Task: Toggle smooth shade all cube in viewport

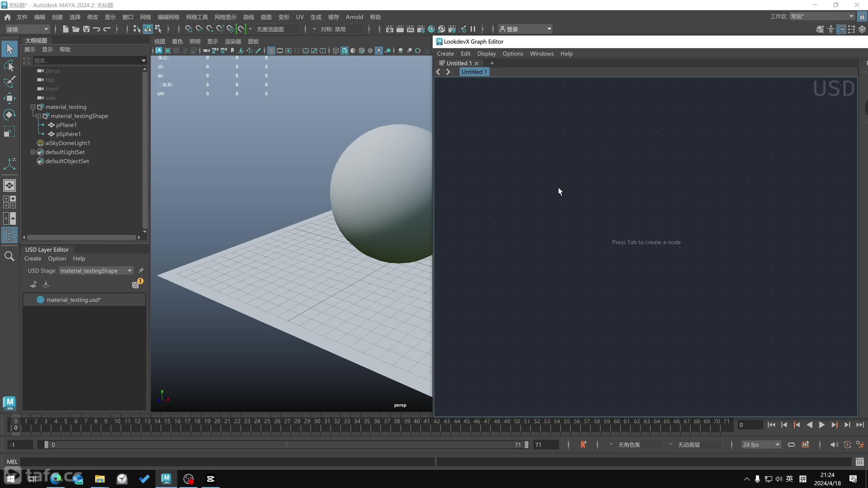Action: pyautogui.click(x=344, y=50)
